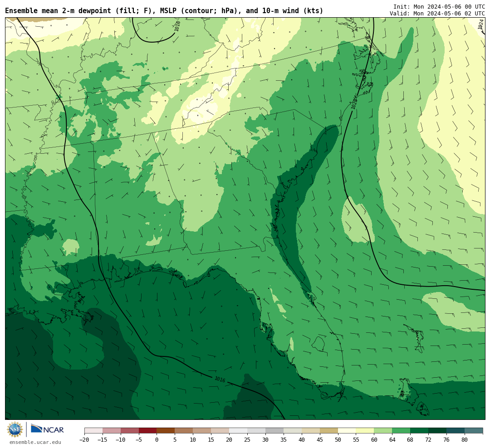Click the 1020 contour label off the Carolina coast
This screenshot has width=490, height=448.
tap(354, 103)
